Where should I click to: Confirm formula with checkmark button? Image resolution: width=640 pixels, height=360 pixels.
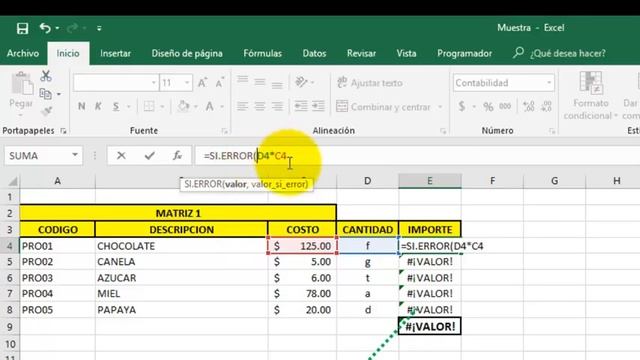[150, 156]
